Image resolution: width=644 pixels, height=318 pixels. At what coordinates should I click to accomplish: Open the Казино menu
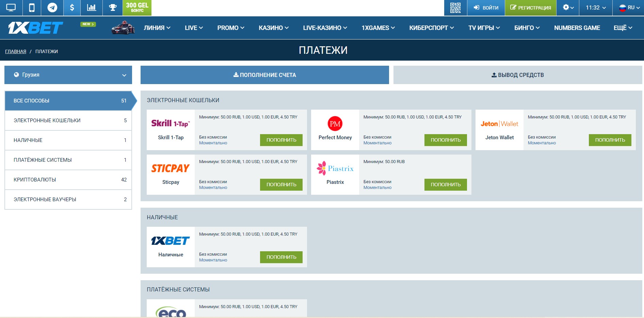click(274, 28)
